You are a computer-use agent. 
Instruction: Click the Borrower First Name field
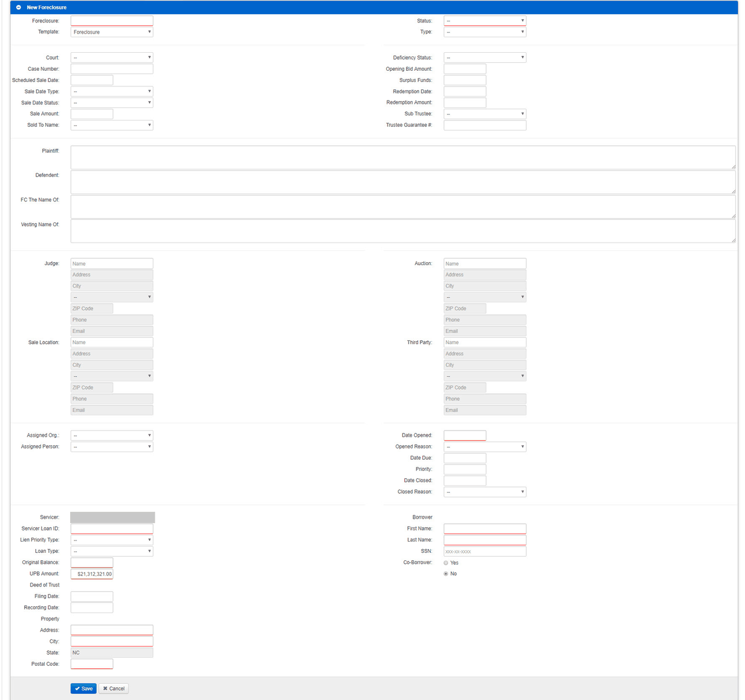[485, 529]
